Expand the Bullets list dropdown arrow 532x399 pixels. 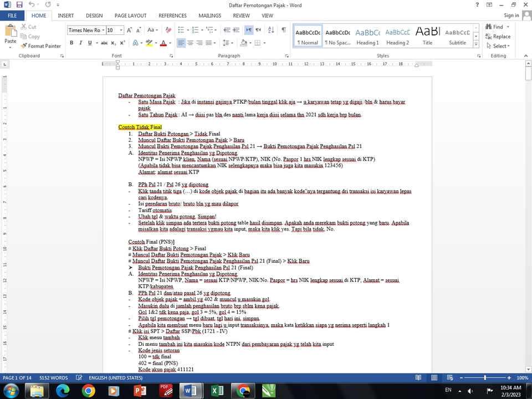[188, 30]
